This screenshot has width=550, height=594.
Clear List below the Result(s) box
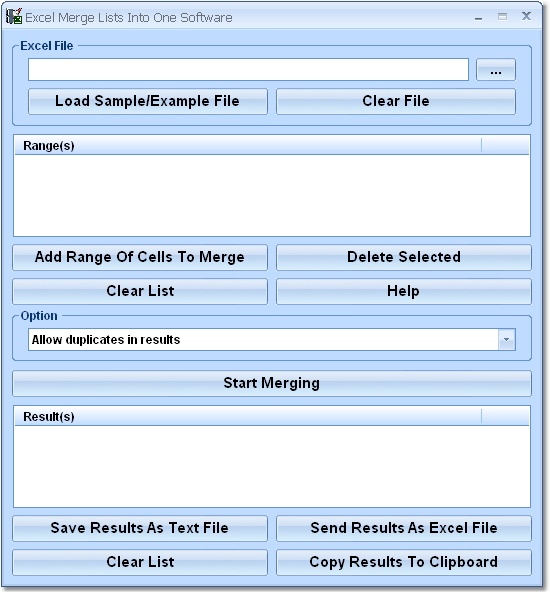pyautogui.click(x=140, y=563)
